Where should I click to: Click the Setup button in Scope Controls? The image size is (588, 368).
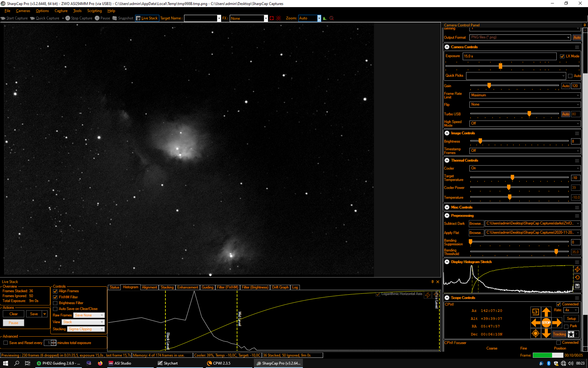pos(571,319)
